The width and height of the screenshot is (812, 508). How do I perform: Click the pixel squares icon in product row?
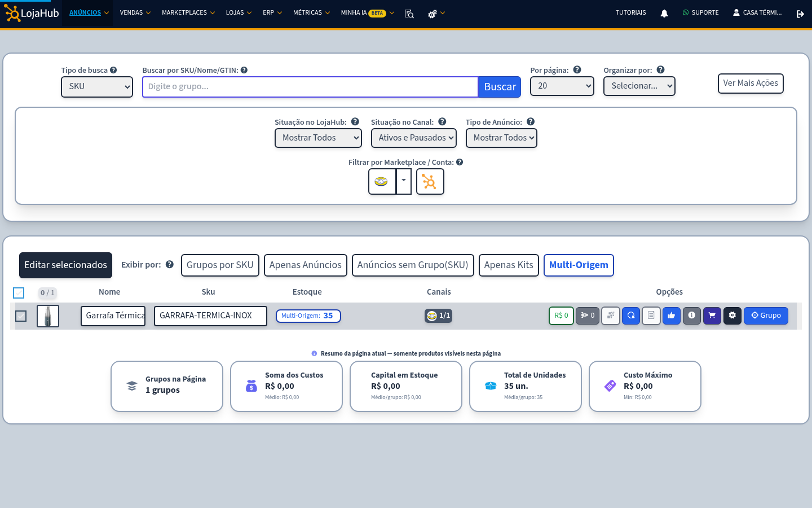click(x=611, y=316)
